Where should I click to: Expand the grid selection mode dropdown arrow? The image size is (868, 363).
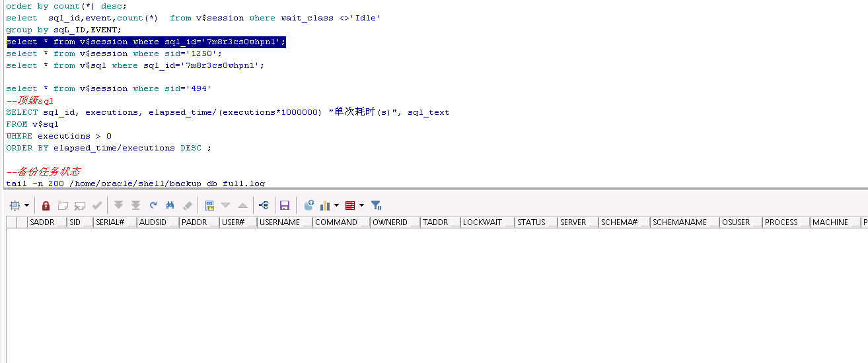[26, 206]
